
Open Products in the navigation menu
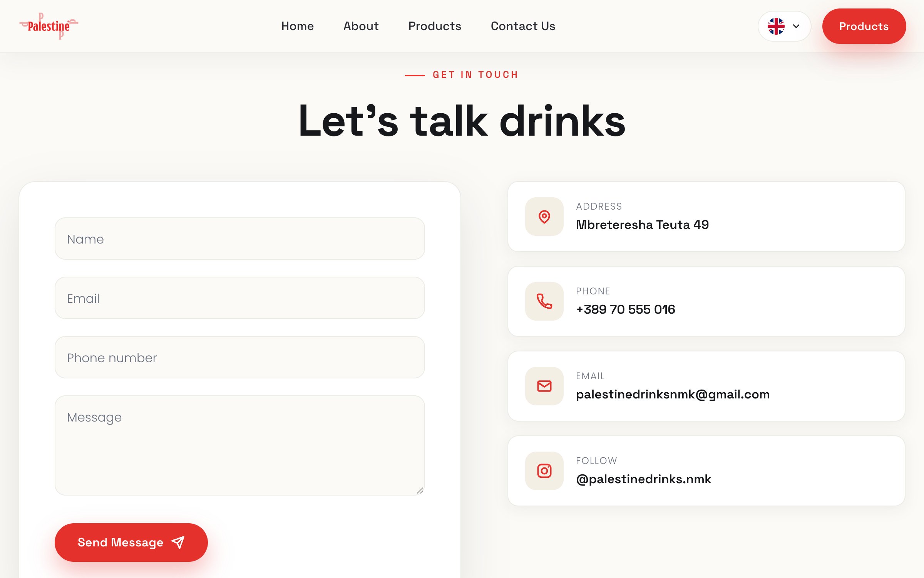tap(435, 26)
